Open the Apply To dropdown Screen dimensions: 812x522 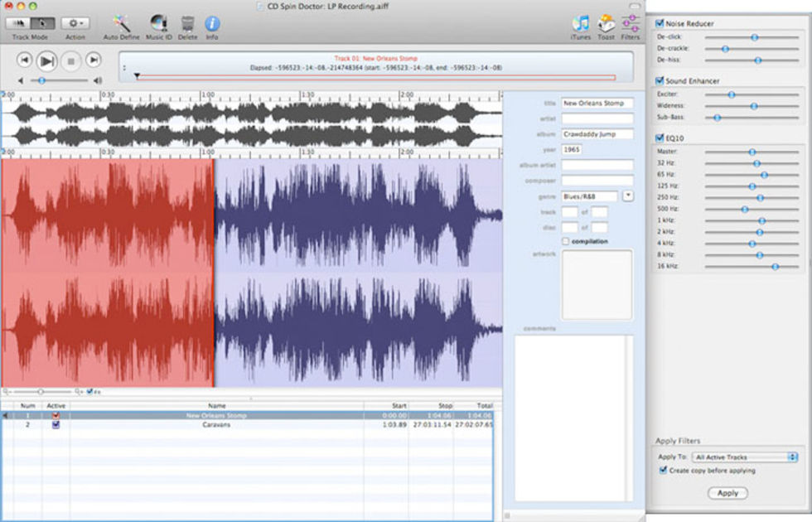tap(746, 457)
